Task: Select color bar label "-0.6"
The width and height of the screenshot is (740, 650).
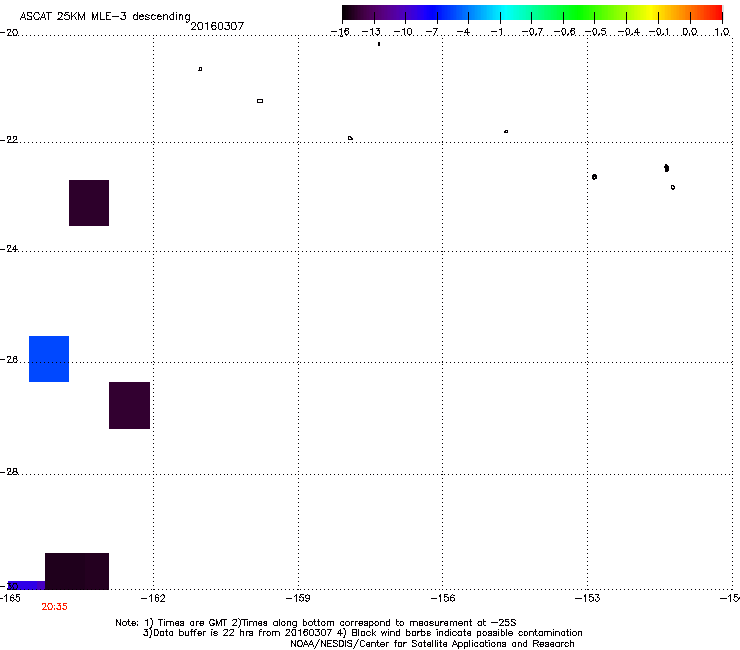Action: click(564, 32)
